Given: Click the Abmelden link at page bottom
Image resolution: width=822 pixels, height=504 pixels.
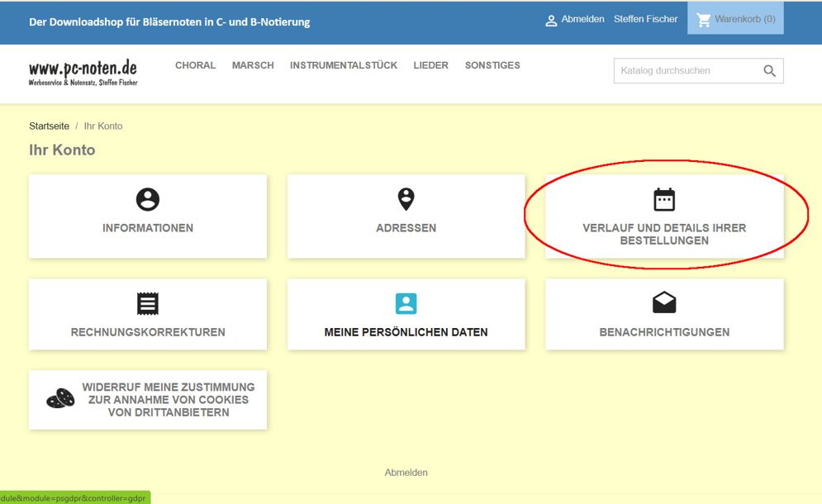Looking at the screenshot, I should pos(406,473).
